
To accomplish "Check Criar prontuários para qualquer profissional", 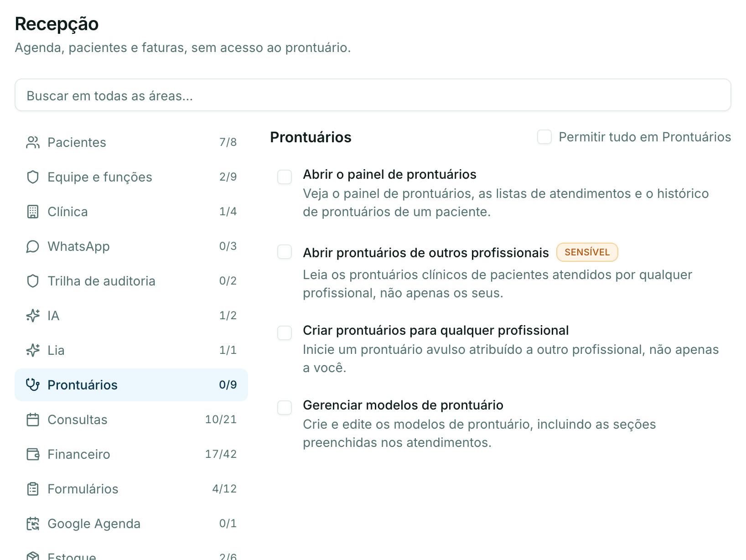I will 285,333.
